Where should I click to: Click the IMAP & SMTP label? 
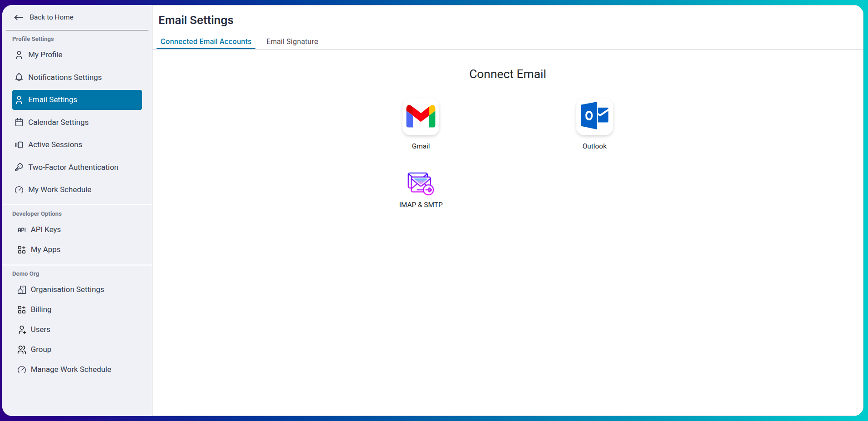click(421, 205)
